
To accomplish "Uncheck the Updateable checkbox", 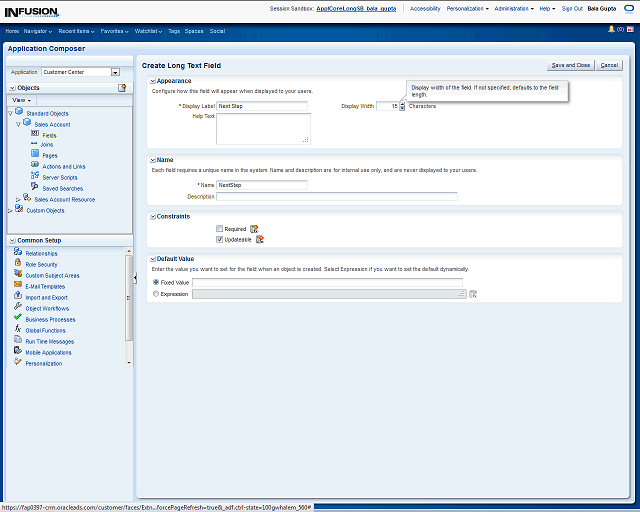I will tap(220, 239).
